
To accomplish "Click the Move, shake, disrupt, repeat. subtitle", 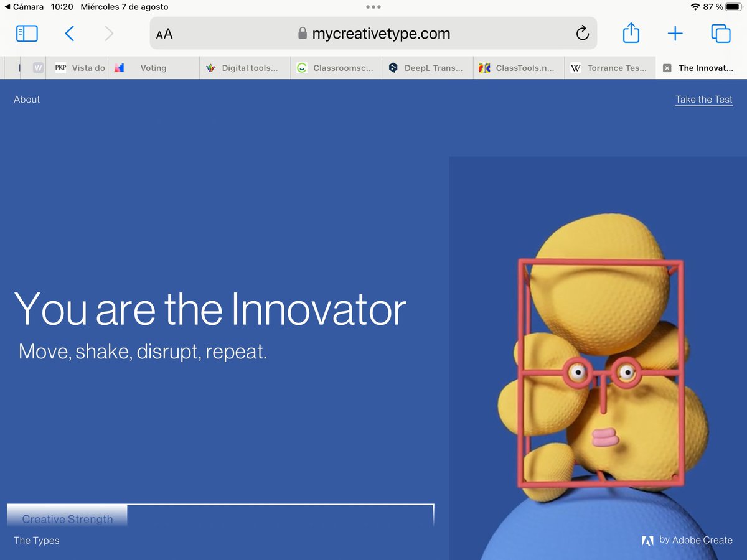I will pyautogui.click(x=143, y=352).
